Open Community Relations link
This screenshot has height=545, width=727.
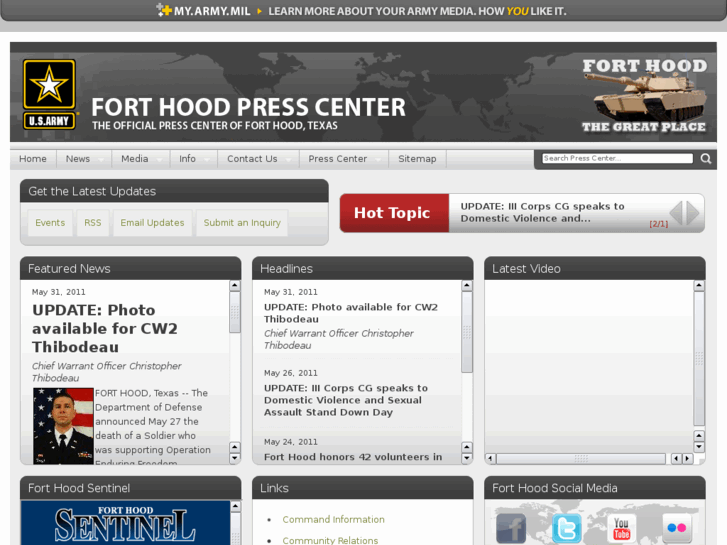pos(330,540)
